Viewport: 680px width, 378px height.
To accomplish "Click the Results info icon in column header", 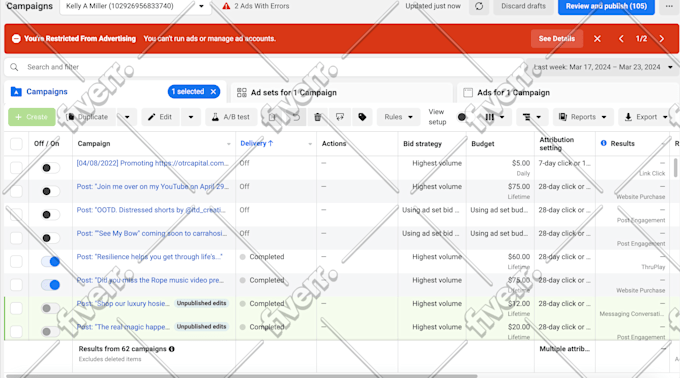I will pyautogui.click(x=604, y=143).
